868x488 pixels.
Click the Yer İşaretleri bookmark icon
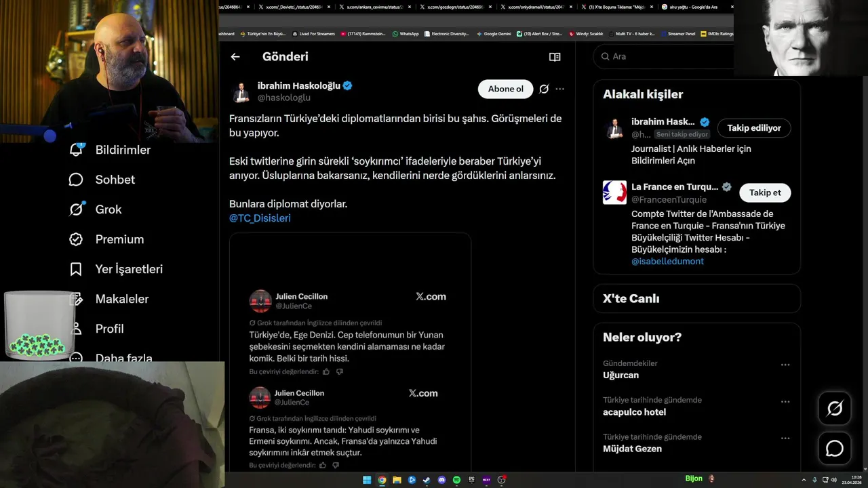click(76, 269)
